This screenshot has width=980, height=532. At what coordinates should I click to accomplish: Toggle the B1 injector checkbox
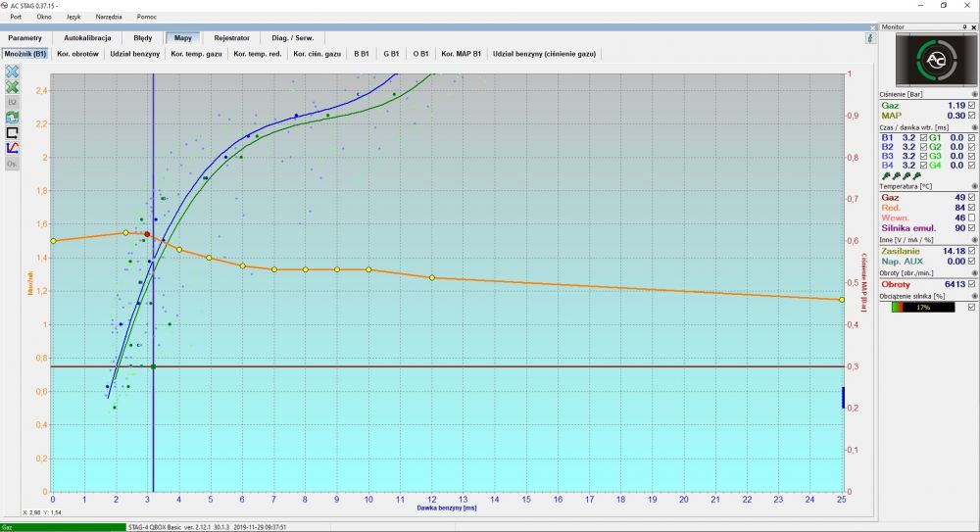pos(924,137)
